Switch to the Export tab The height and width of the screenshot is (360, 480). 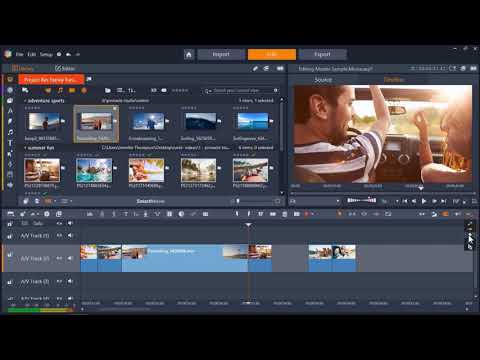coord(322,54)
